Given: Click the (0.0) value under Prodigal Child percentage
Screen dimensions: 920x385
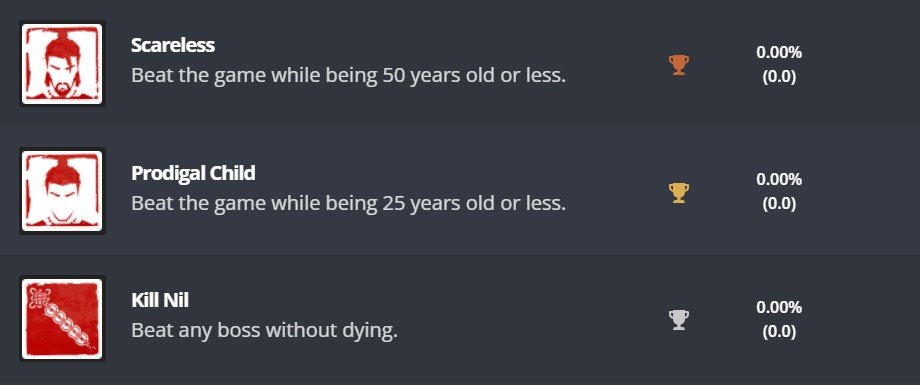Looking at the screenshot, I should pos(779,204).
